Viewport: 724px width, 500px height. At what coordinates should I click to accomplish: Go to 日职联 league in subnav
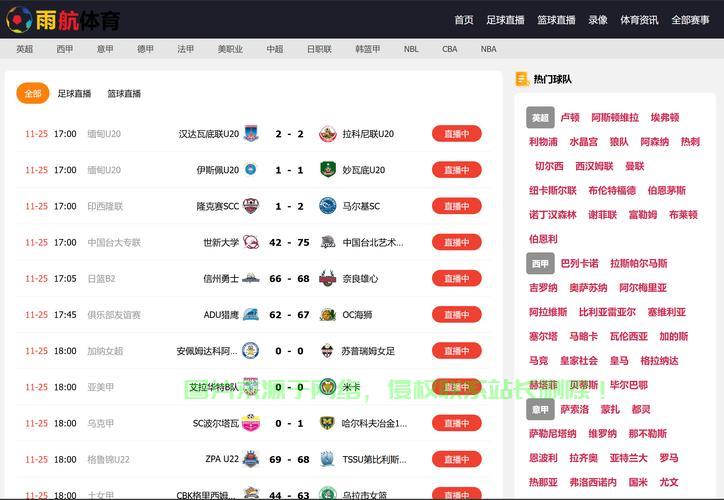[x=319, y=49]
